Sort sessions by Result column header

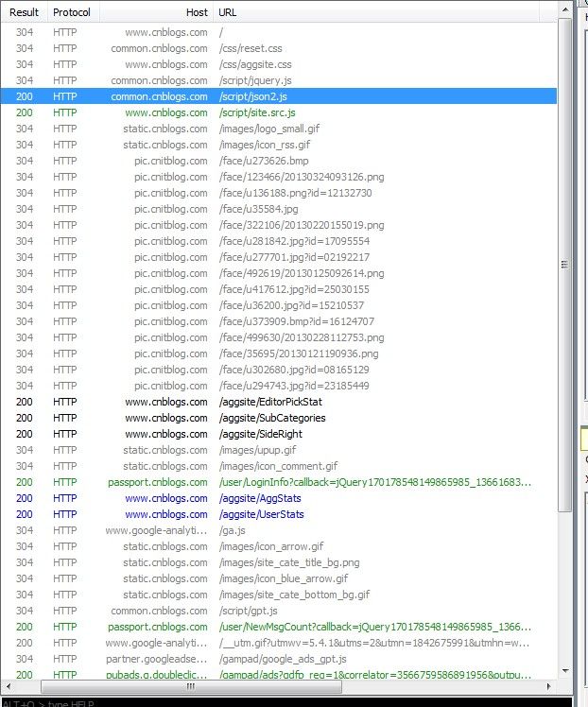click(x=24, y=12)
